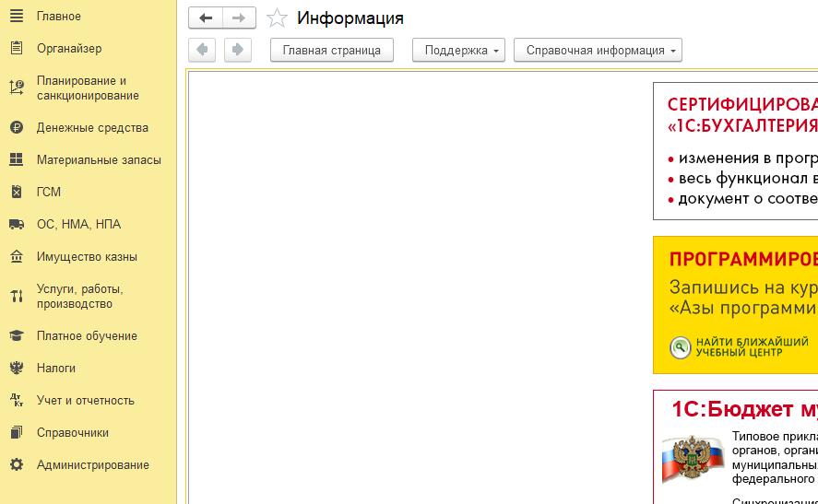Click 'Запишись на кур' text in yellow banner
Viewport: 818px width, 504px height.
(x=743, y=287)
